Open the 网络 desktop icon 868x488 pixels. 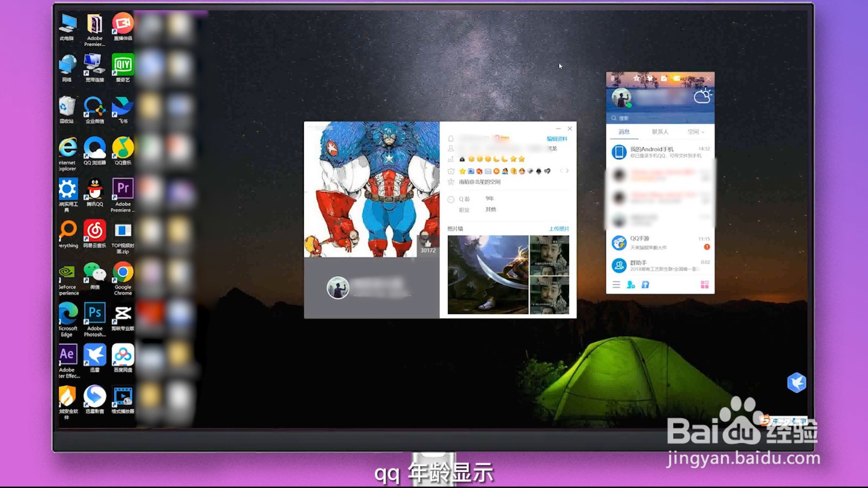(x=67, y=68)
